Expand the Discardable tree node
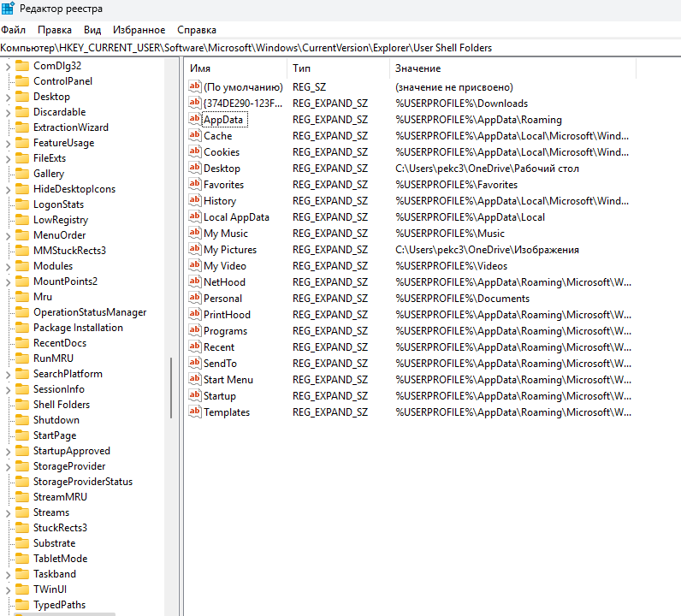The image size is (681, 616). click(x=8, y=113)
